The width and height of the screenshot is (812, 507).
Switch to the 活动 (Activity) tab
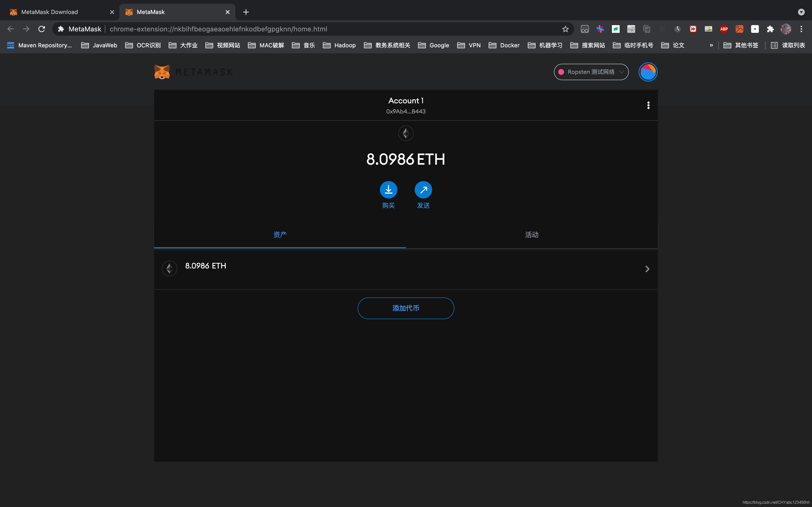(x=531, y=235)
